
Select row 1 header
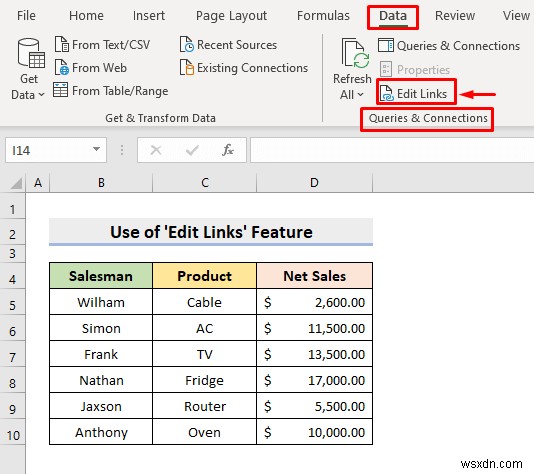[13, 206]
